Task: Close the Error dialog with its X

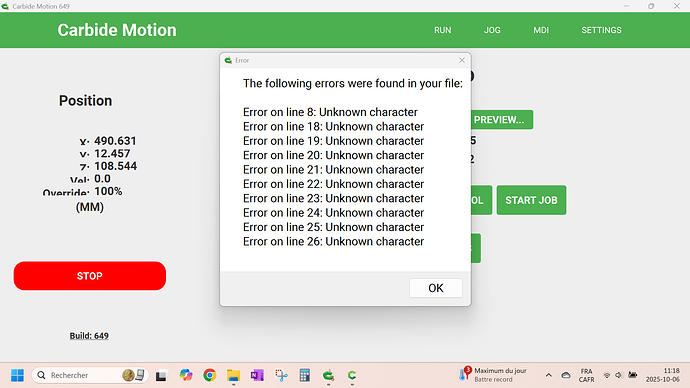Action: [x=462, y=60]
